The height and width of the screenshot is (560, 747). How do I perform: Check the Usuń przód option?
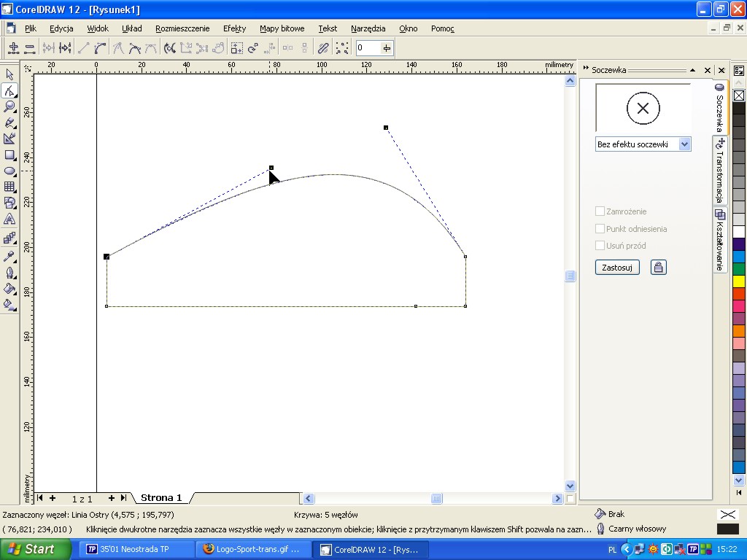[x=600, y=246]
